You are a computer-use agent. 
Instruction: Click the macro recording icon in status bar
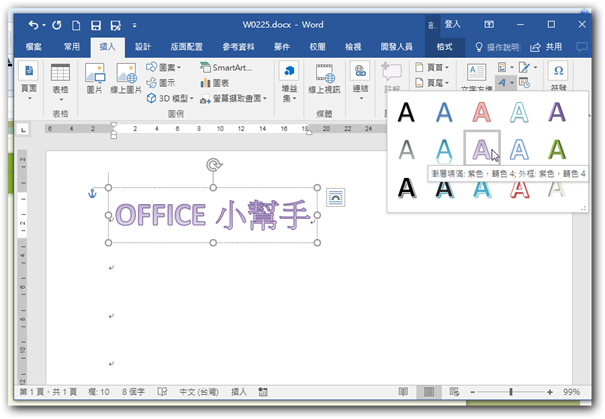pos(263,392)
